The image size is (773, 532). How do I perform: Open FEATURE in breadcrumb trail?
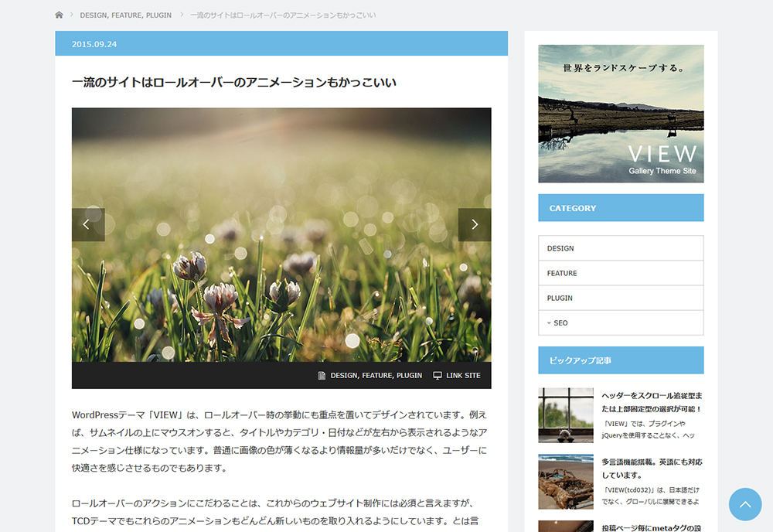click(x=127, y=15)
